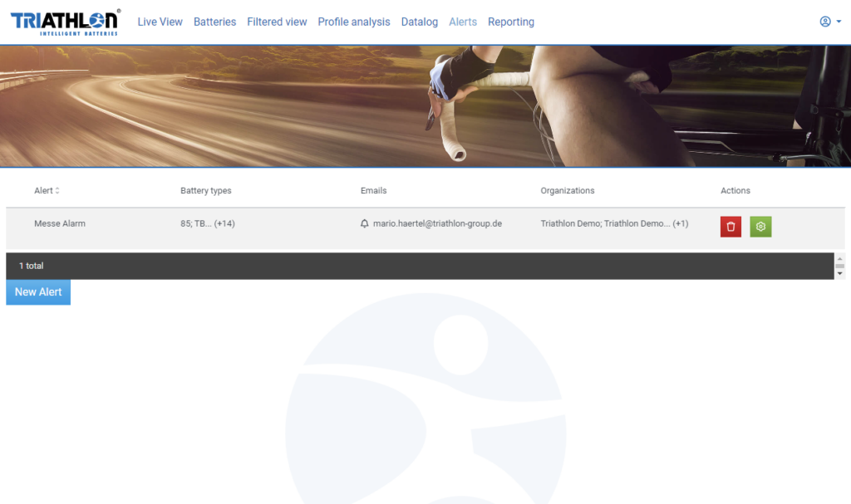Open Profile analysis
The width and height of the screenshot is (851, 504).
click(354, 22)
